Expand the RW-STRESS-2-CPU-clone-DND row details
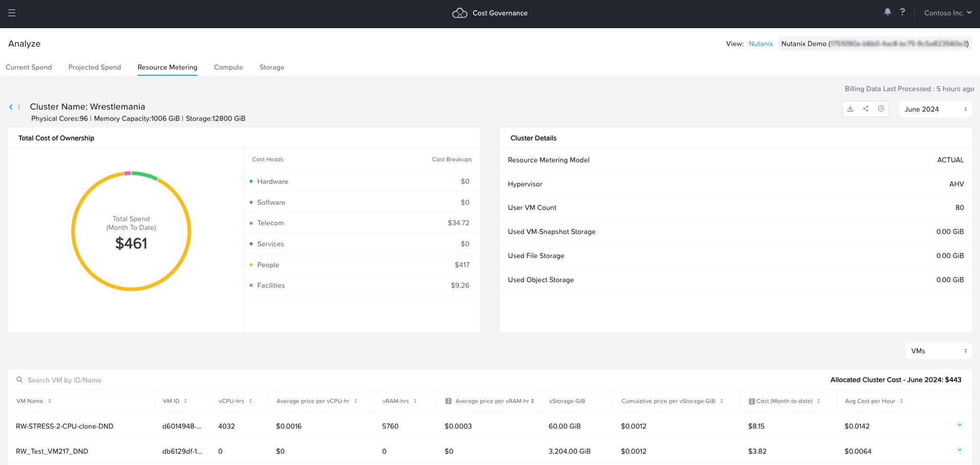This screenshot has width=980, height=465. click(x=959, y=425)
